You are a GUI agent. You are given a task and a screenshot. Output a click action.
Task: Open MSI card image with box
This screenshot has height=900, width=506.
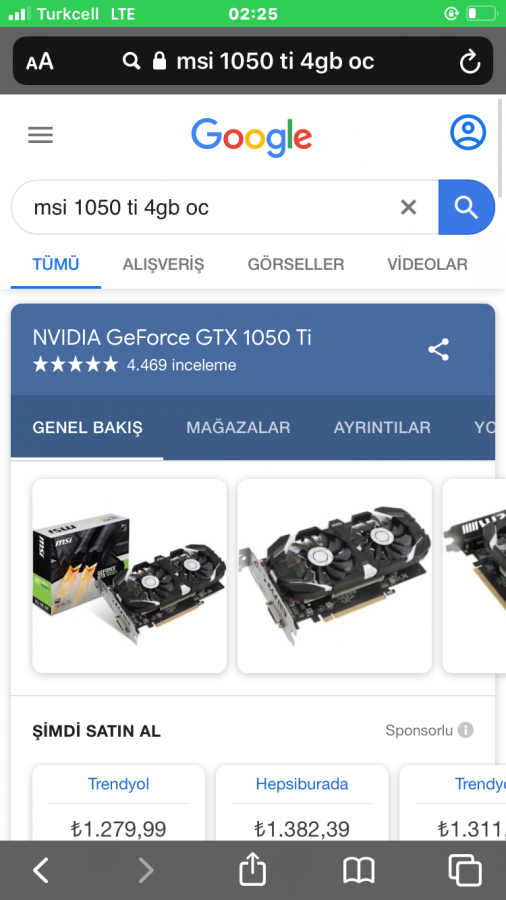(130, 576)
